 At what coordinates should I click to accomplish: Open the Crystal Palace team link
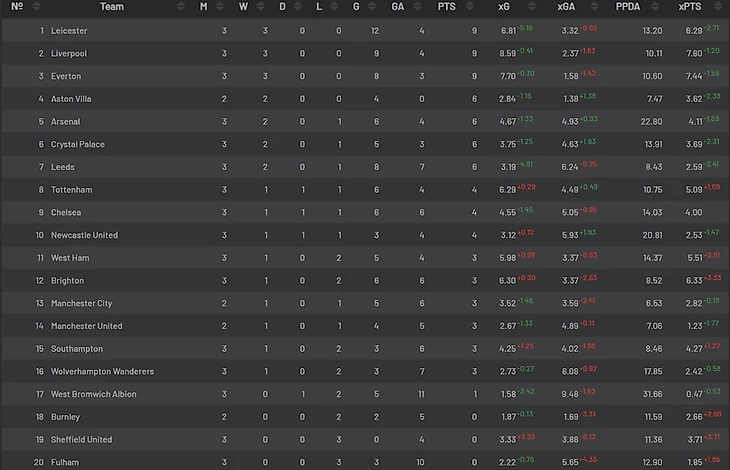click(x=78, y=145)
